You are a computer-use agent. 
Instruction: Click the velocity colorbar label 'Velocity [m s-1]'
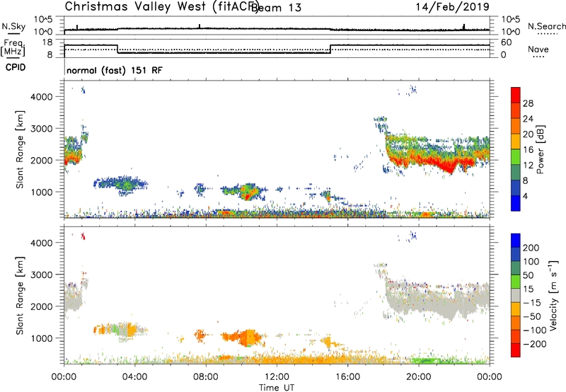pyautogui.click(x=553, y=295)
